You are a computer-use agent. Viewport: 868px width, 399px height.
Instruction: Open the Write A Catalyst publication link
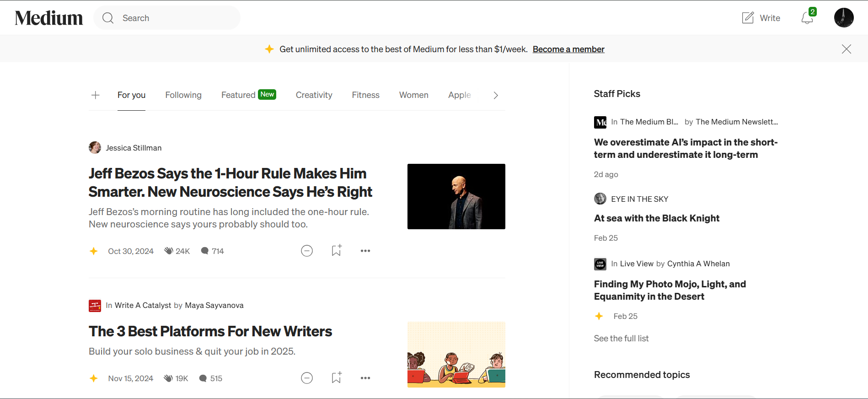pyautogui.click(x=143, y=305)
